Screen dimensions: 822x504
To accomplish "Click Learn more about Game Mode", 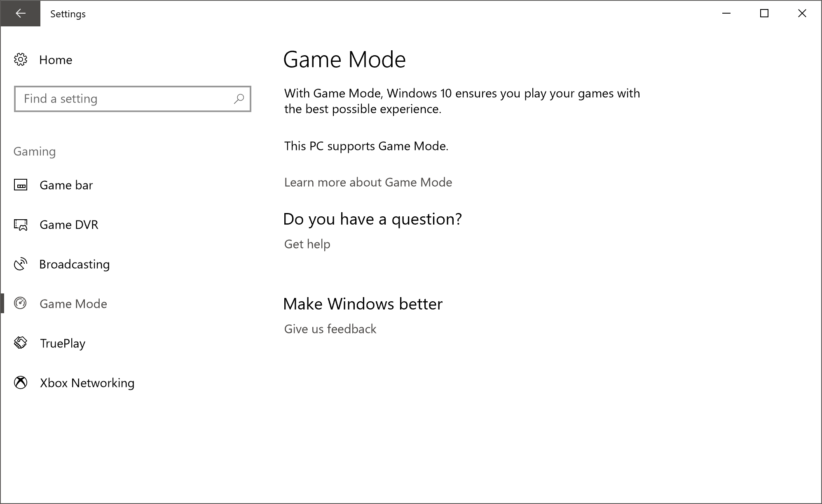I will [368, 182].
